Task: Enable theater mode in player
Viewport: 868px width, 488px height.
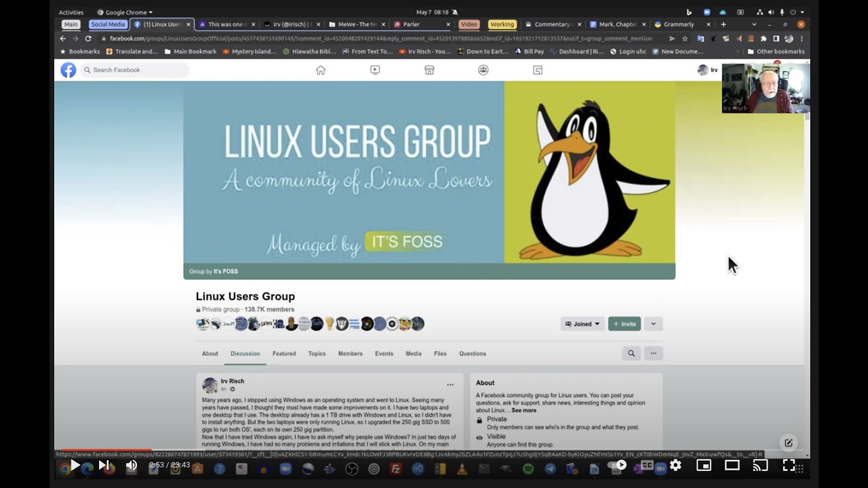Action: (732, 465)
